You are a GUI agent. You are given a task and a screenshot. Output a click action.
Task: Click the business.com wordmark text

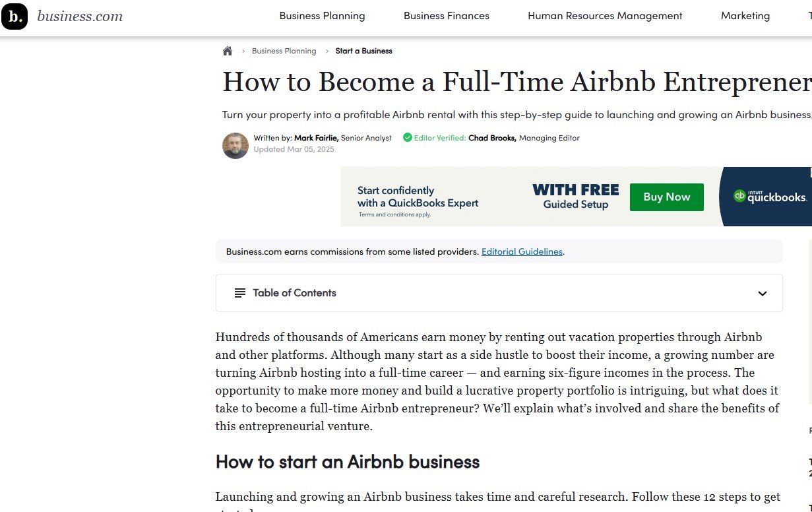coord(80,16)
